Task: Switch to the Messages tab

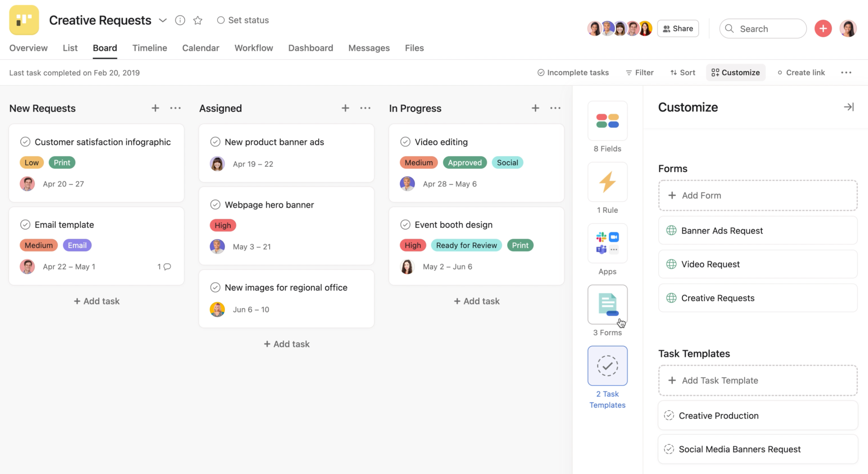Action: click(x=369, y=48)
